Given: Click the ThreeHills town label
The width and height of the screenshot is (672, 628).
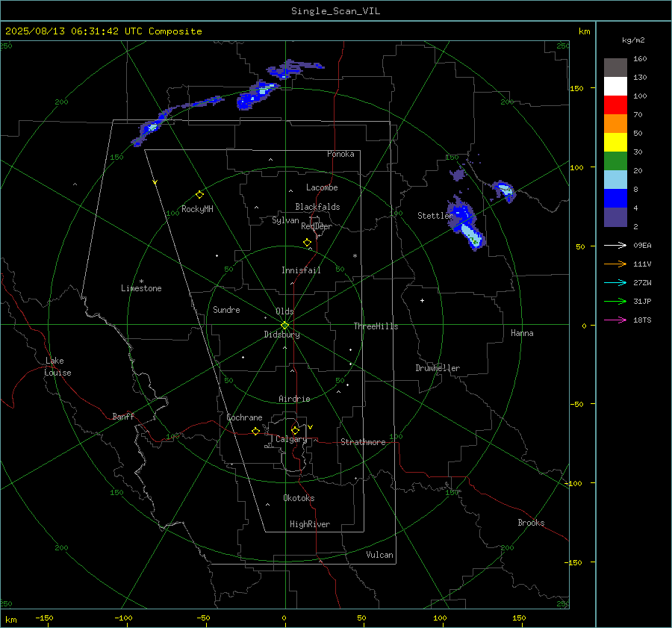Looking at the screenshot, I should [x=376, y=326].
